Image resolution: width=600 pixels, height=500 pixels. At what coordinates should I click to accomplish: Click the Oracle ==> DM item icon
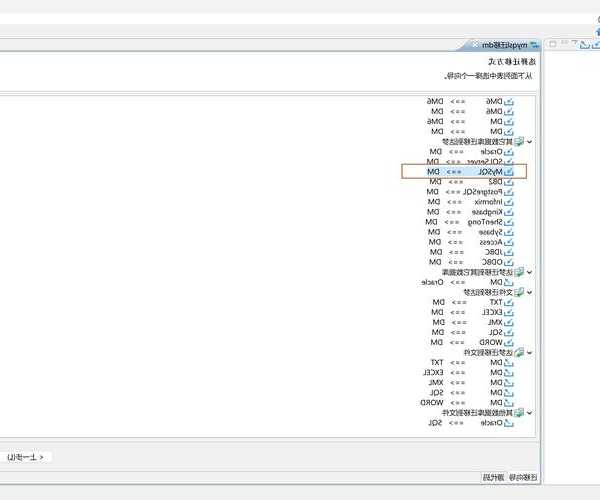click(509, 152)
